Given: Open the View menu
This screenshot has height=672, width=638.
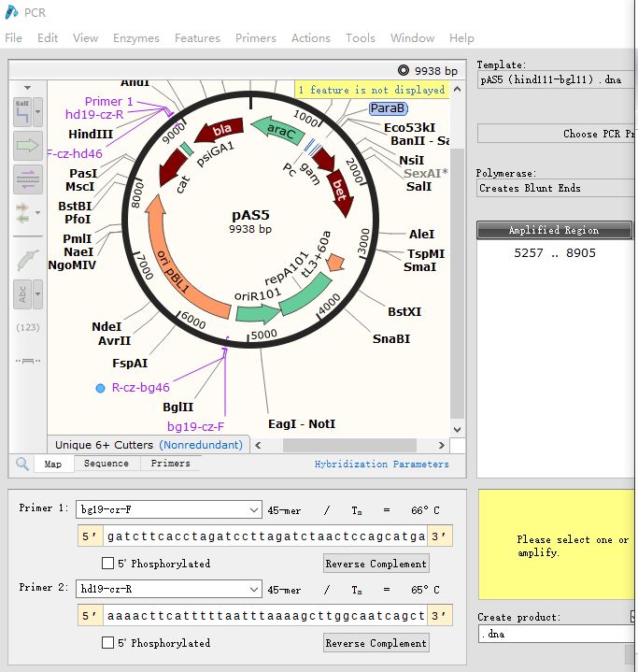Looking at the screenshot, I should pos(85,38).
